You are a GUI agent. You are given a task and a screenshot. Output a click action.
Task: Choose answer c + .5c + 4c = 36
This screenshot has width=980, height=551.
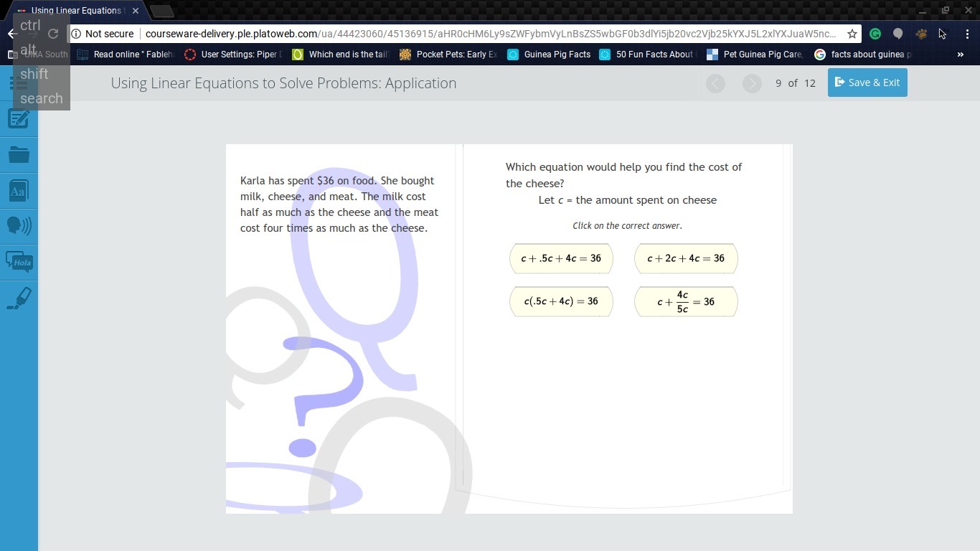[561, 258]
